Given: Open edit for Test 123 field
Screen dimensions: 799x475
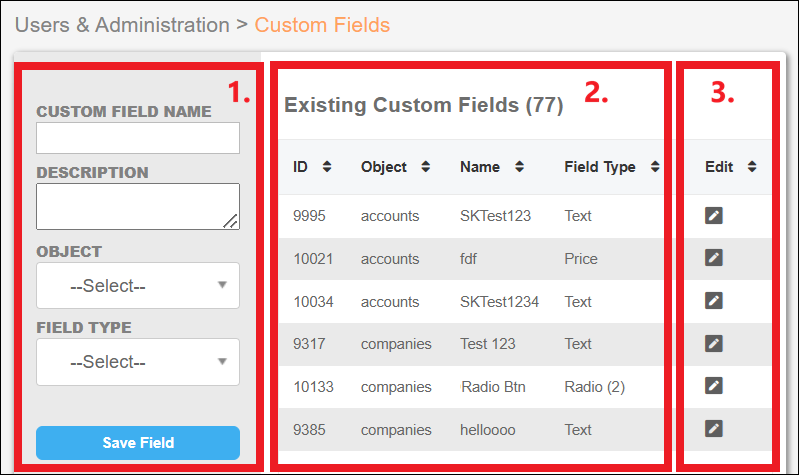Looking at the screenshot, I should (713, 344).
